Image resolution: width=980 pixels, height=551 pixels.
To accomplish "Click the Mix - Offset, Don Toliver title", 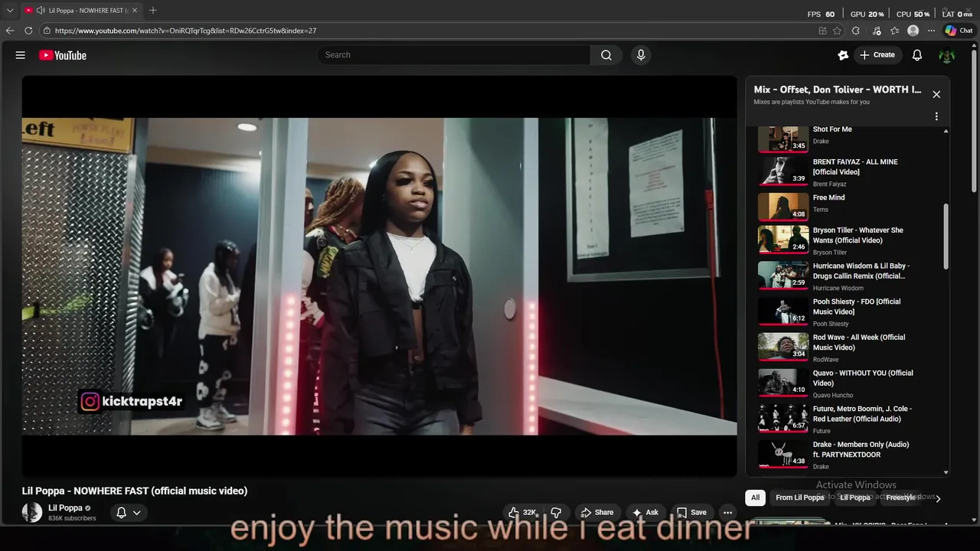I will [838, 90].
